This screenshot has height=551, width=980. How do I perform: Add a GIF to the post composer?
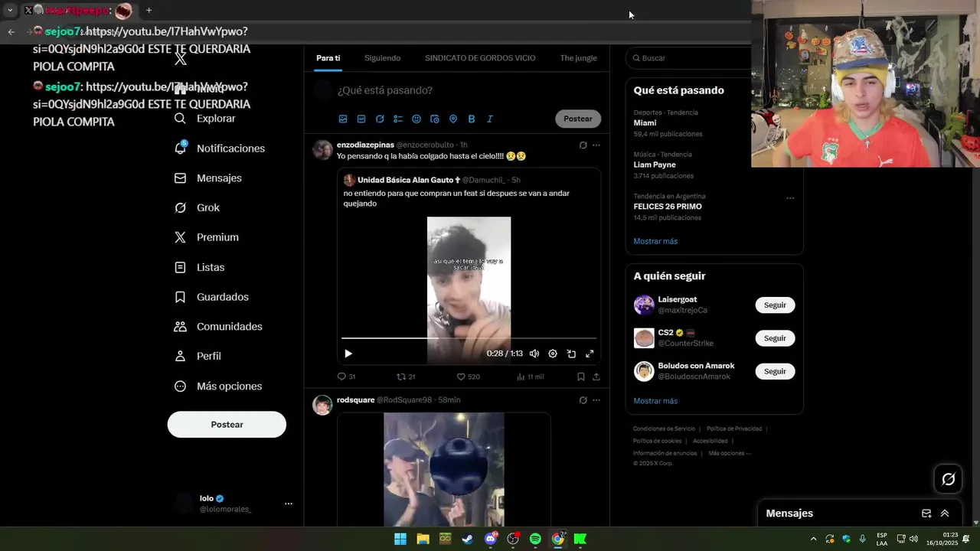pyautogui.click(x=361, y=119)
